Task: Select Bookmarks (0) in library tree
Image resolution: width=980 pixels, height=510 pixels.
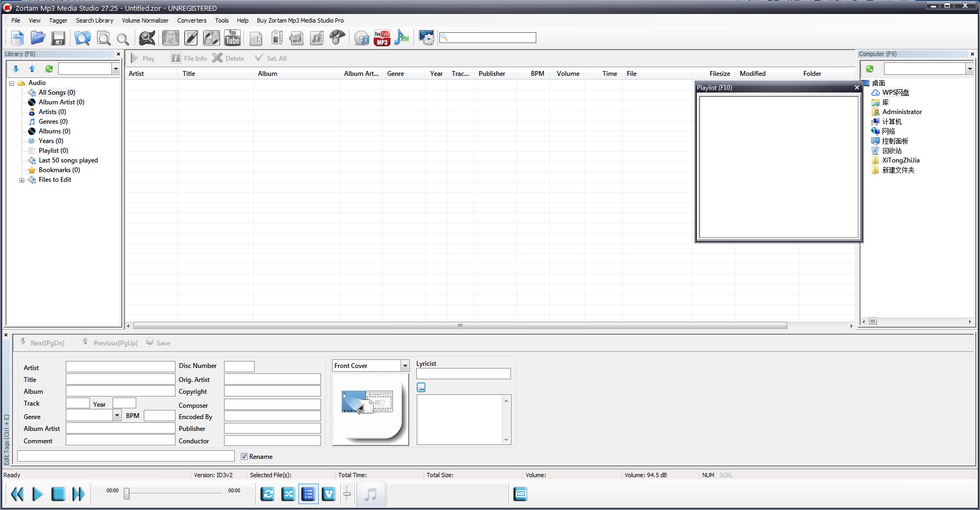Action: pos(59,170)
